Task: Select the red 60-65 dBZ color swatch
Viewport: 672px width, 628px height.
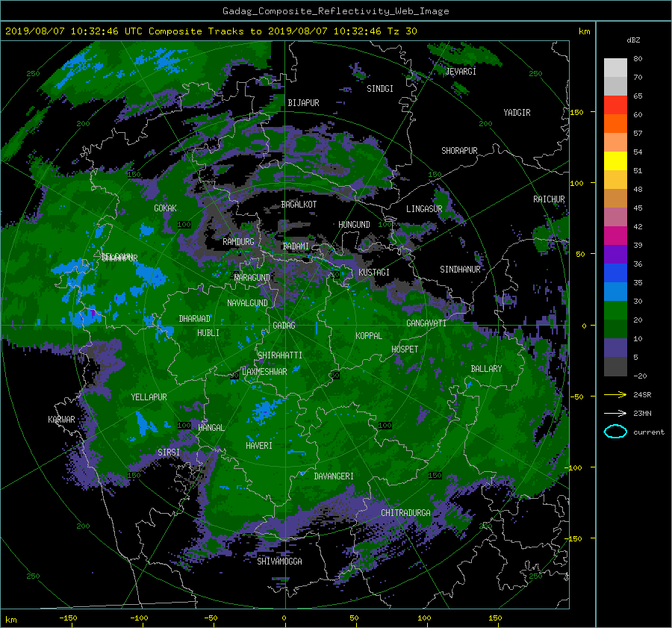Action: click(x=615, y=105)
